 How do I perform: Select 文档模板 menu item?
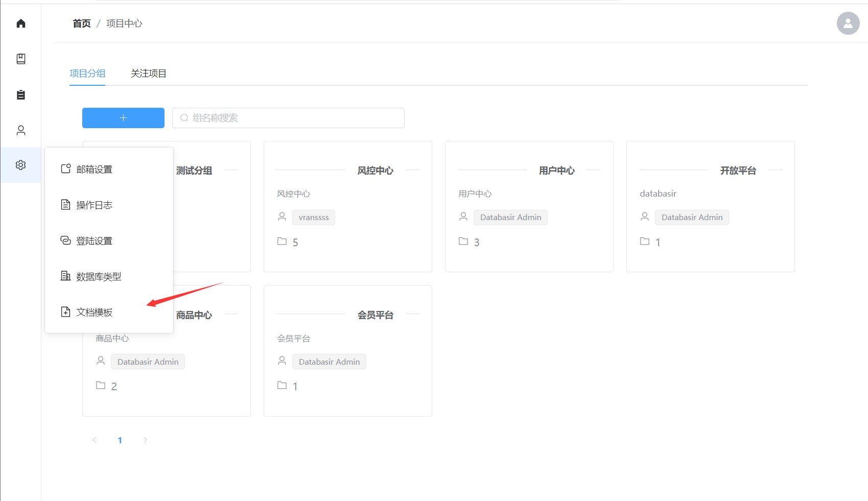(94, 313)
